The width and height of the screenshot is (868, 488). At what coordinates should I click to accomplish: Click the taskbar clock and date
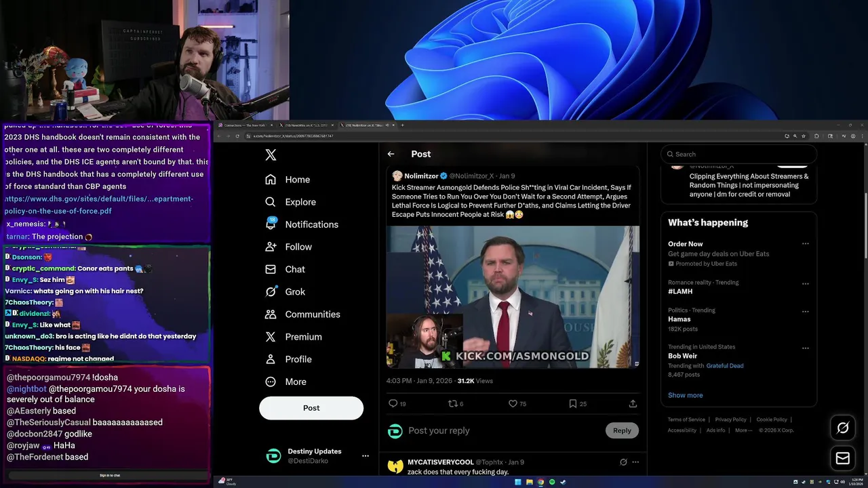tap(856, 482)
